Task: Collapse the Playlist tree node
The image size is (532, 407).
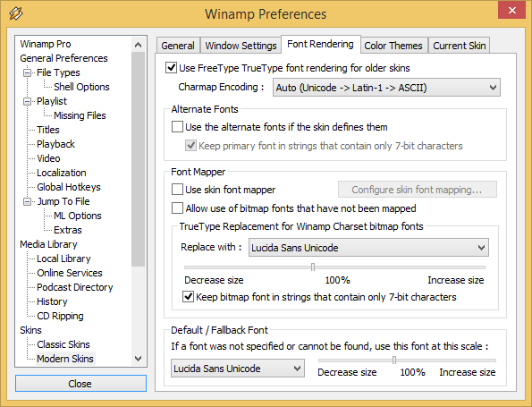Action: point(27,101)
